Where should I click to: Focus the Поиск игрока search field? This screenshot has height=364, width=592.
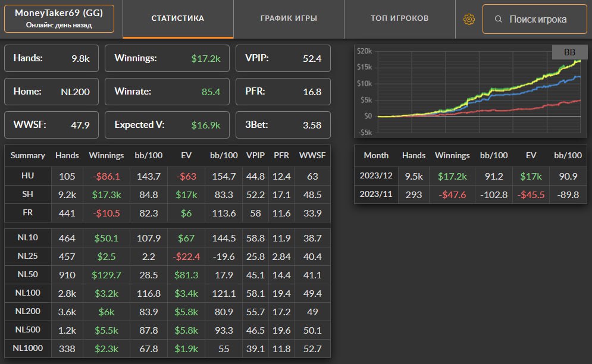pyautogui.click(x=535, y=19)
